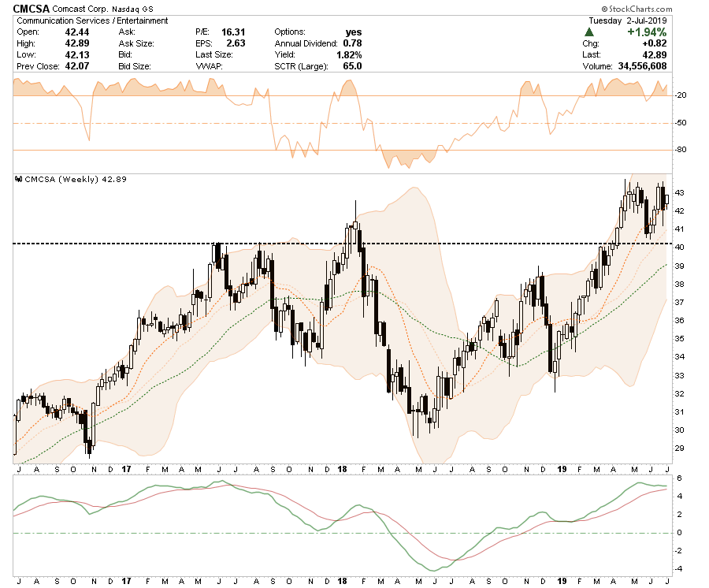Click the MACD axis label 6
709x588 pixels.
coord(680,478)
